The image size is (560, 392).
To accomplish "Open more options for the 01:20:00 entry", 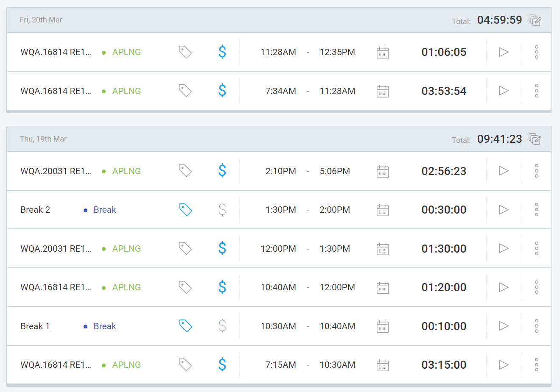I will (537, 287).
